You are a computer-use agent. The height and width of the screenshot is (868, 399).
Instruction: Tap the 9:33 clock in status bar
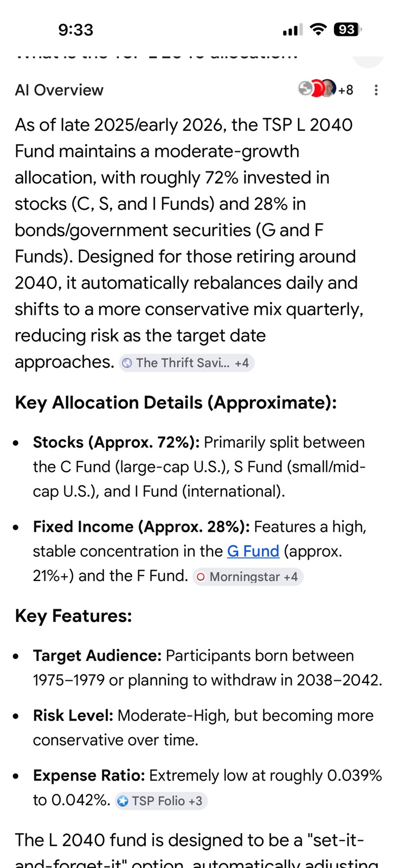76,30
